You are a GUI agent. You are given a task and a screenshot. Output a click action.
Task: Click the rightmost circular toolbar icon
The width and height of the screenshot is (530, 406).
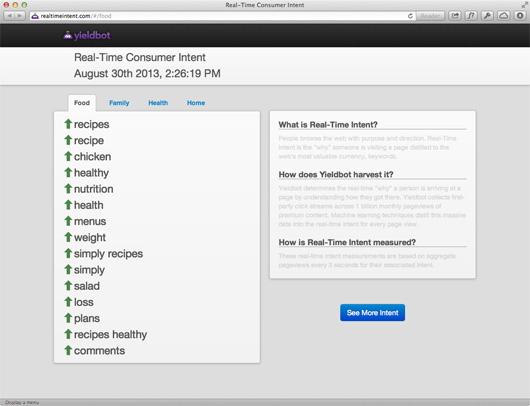tap(520, 16)
